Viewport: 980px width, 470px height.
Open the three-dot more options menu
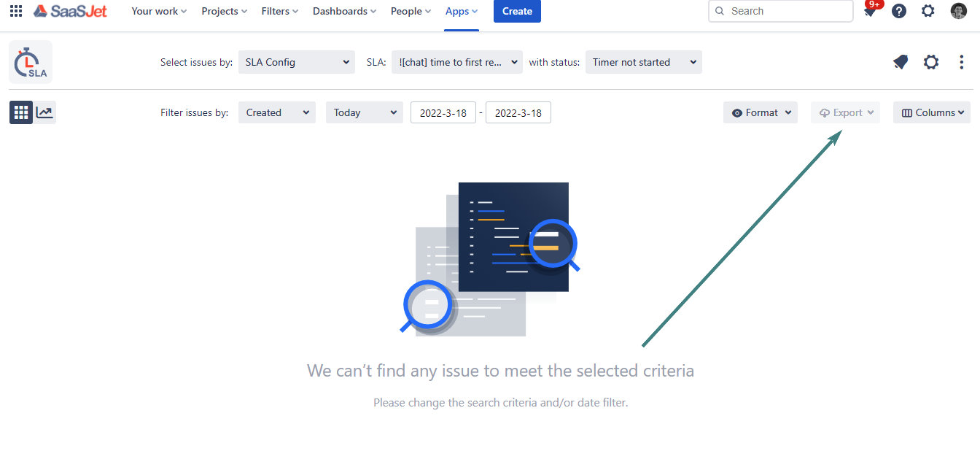click(962, 62)
